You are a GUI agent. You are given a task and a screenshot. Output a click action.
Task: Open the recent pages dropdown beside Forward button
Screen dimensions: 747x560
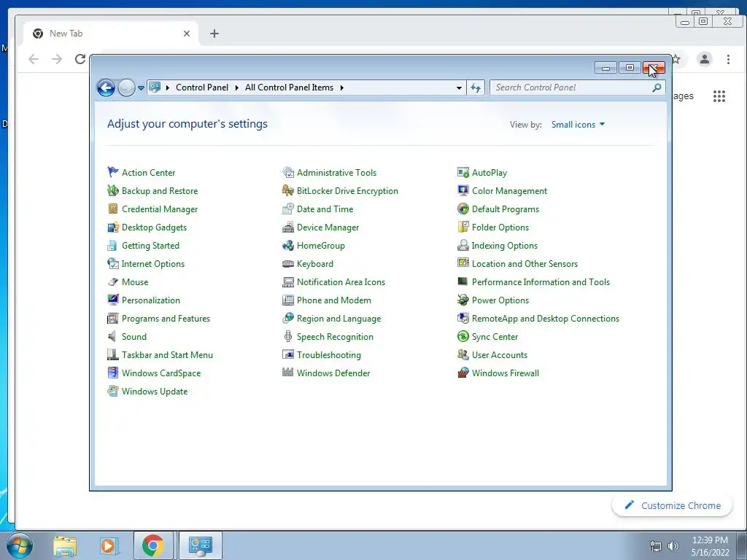[141, 87]
